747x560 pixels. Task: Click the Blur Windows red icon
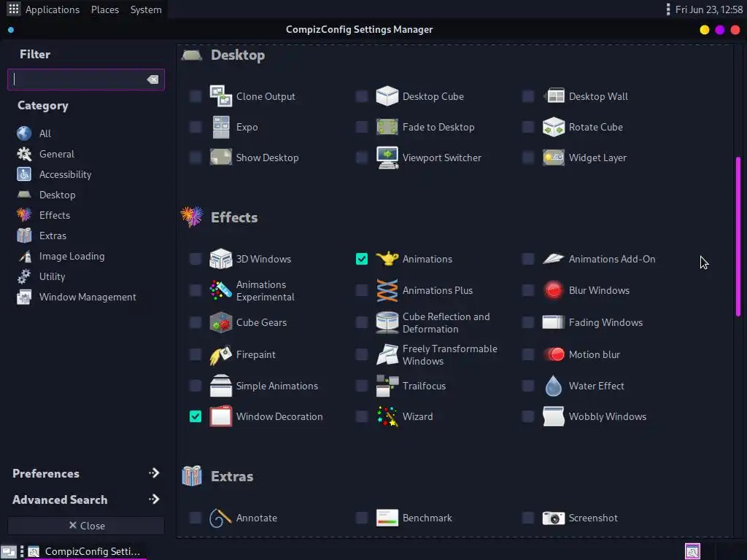pos(554,290)
